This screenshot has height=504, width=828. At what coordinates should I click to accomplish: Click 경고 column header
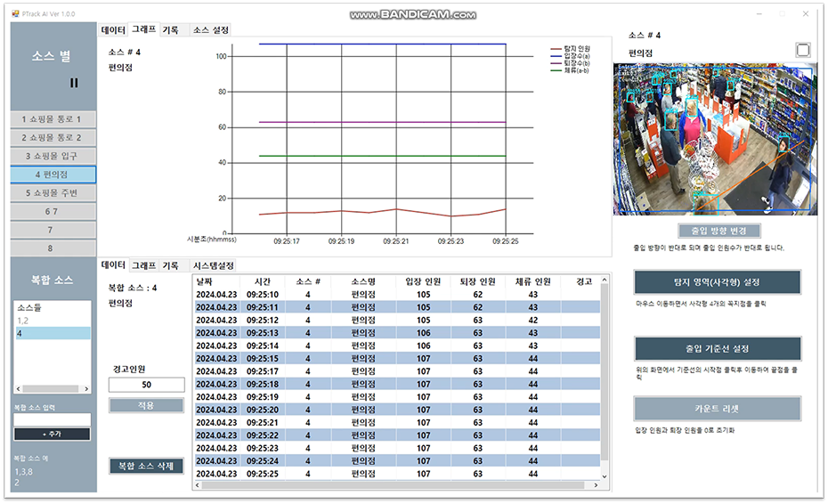(x=580, y=281)
